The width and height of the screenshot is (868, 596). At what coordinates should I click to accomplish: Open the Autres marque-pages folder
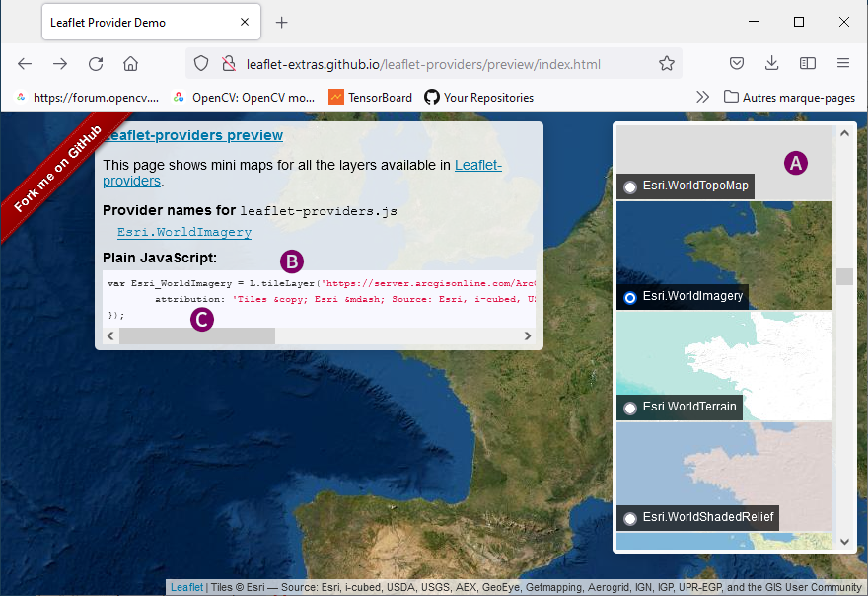789,97
